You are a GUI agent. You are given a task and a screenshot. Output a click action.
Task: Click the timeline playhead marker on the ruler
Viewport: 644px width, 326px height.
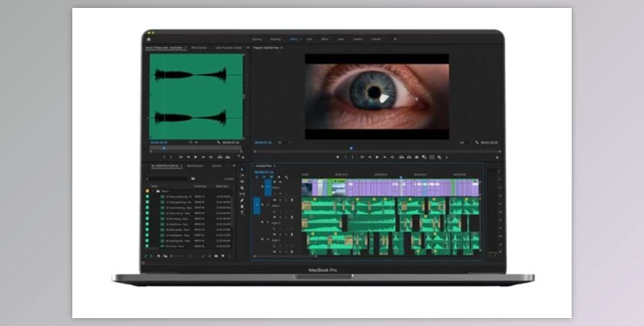pos(401,177)
